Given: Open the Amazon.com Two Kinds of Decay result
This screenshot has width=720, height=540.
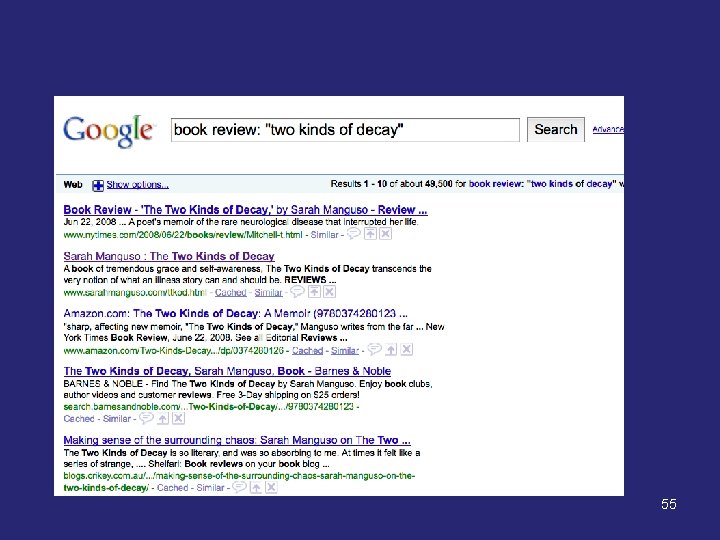Looking at the screenshot, I should pos(236,314).
